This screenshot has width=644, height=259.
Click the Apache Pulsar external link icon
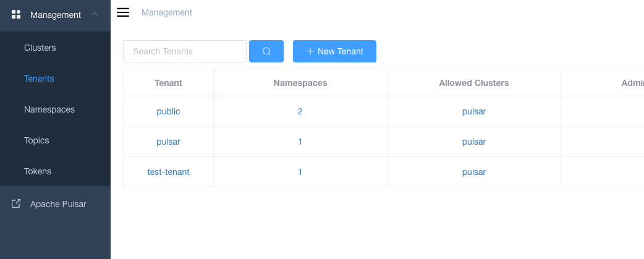pyautogui.click(x=15, y=203)
